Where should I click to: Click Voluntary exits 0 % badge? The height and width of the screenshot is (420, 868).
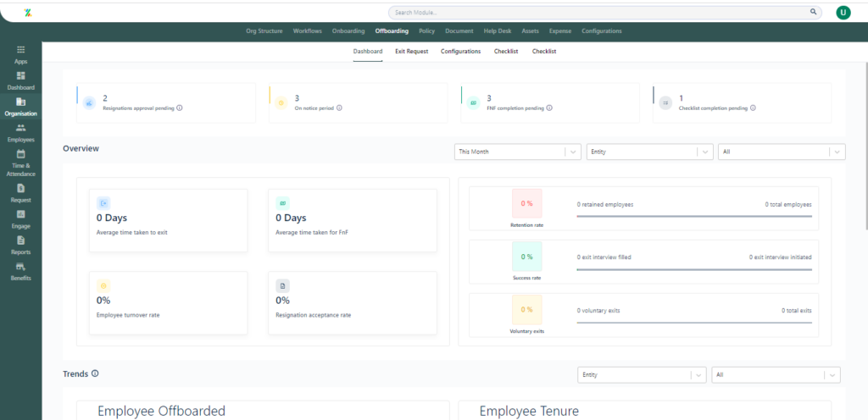click(x=526, y=309)
